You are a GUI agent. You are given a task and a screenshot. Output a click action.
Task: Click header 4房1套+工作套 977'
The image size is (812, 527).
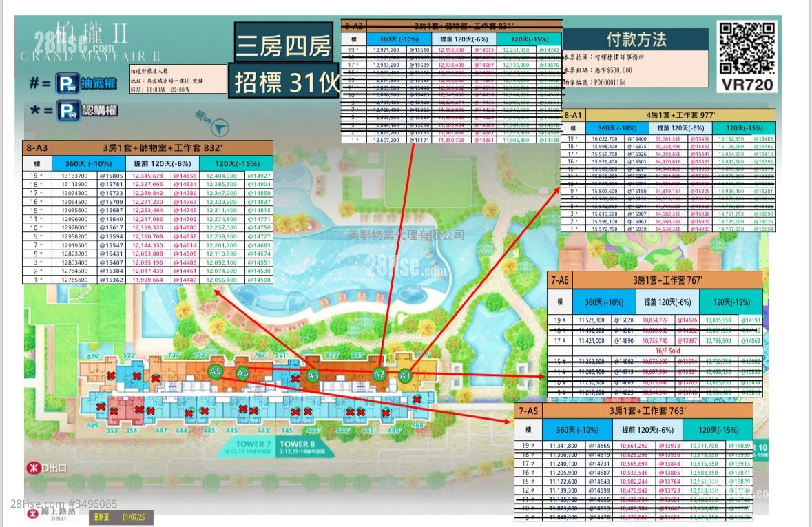click(680, 115)
